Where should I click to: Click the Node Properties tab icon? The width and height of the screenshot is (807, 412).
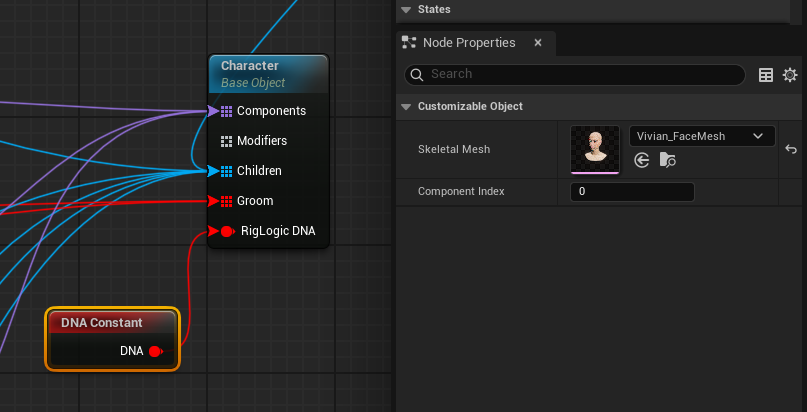(409, 42)
